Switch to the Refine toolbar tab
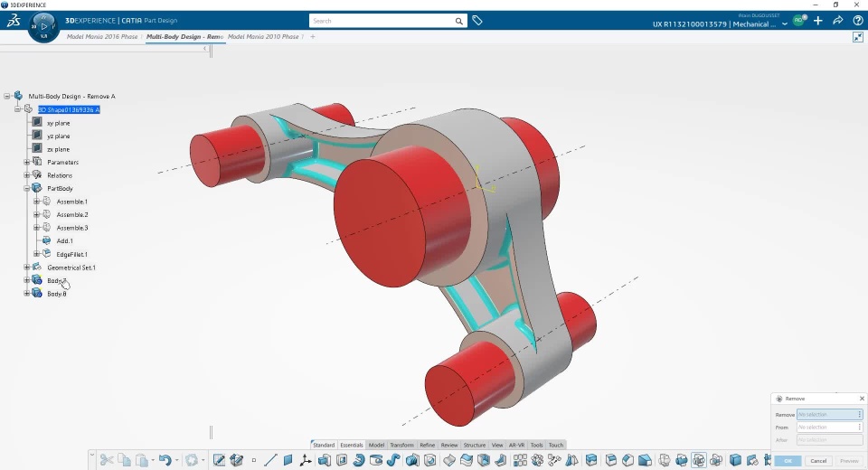This screenshot has height=470, width=868. pyautogui.click(x=428, y=445)
